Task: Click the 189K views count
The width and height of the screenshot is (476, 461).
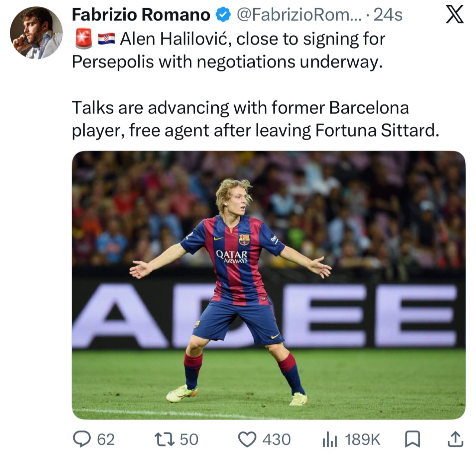Action: coord(363,439)
